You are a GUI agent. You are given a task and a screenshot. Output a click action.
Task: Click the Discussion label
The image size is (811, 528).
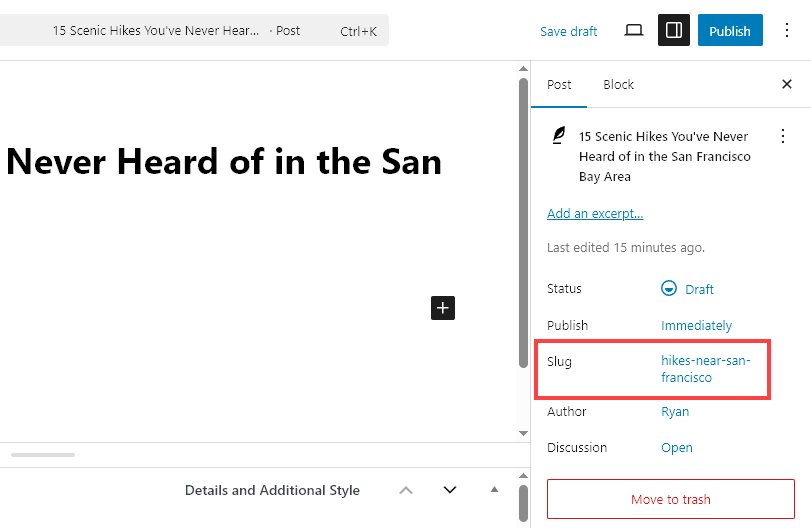(577, 448)
